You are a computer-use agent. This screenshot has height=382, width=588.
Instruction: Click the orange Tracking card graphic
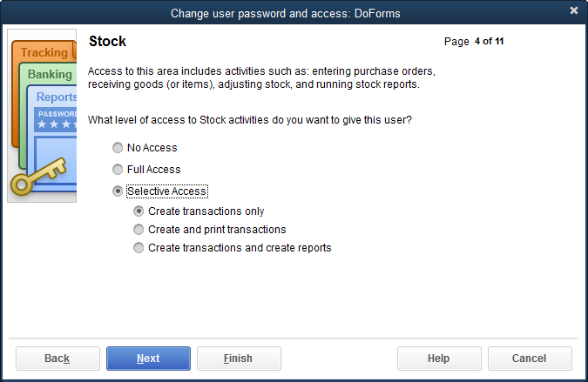coord(44,53)
